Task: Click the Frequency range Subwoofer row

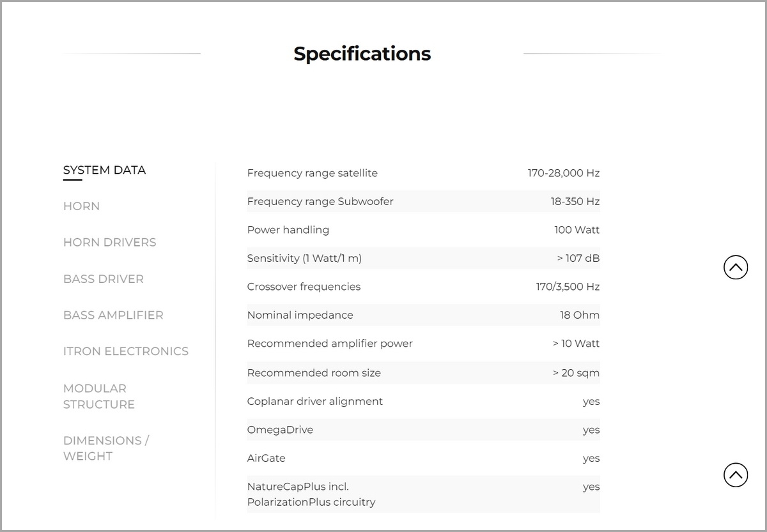Action: (423, 201)
